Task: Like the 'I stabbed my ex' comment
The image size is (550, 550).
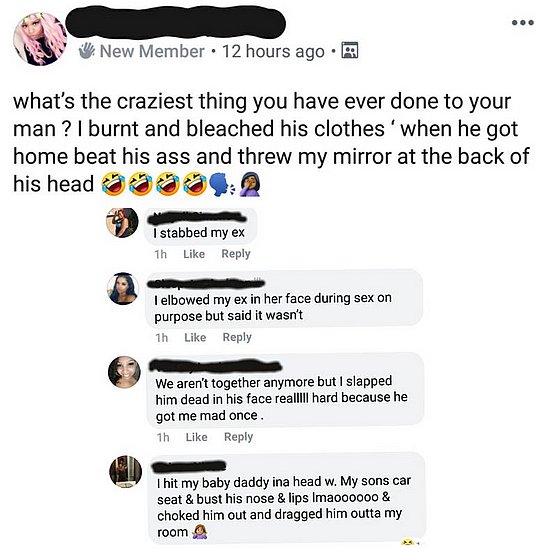Action: tap(194, 254)
